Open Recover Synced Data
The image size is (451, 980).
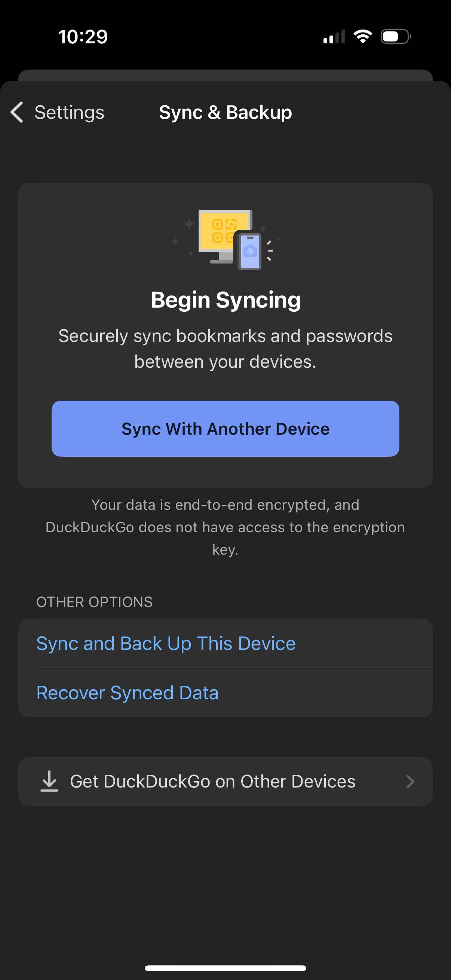[x=128, y=692]
